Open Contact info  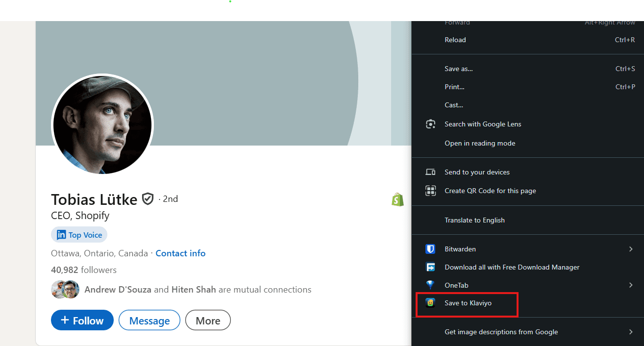[x=180, y=253]
